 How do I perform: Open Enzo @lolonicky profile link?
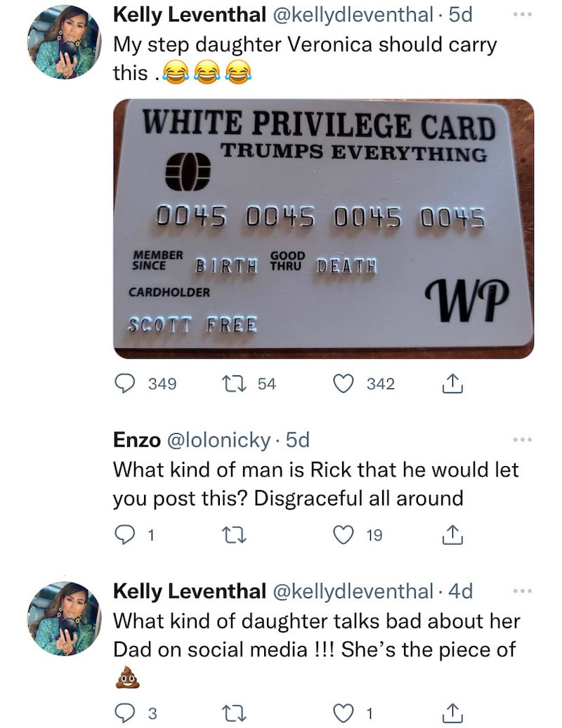point(218,439)
